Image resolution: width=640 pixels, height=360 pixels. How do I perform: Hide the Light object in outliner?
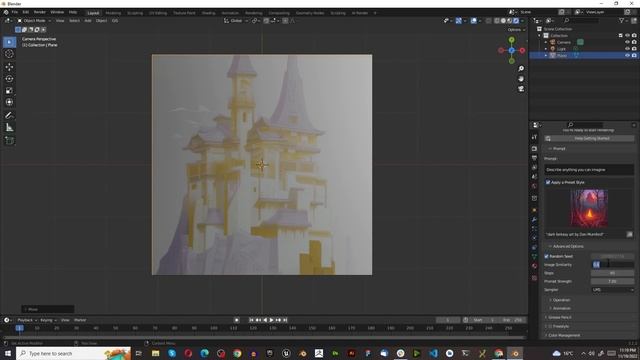point(627,49)
